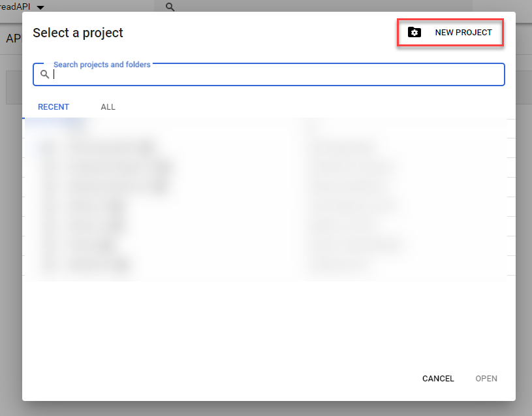
Task: Switch to the ALL tab
Action: pos(108,106)
